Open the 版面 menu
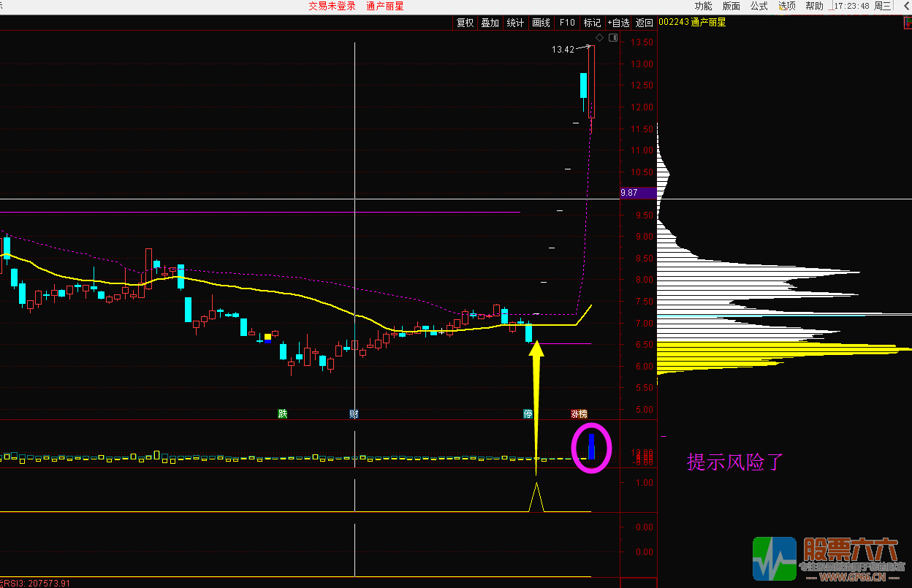 tap(731, 6)
